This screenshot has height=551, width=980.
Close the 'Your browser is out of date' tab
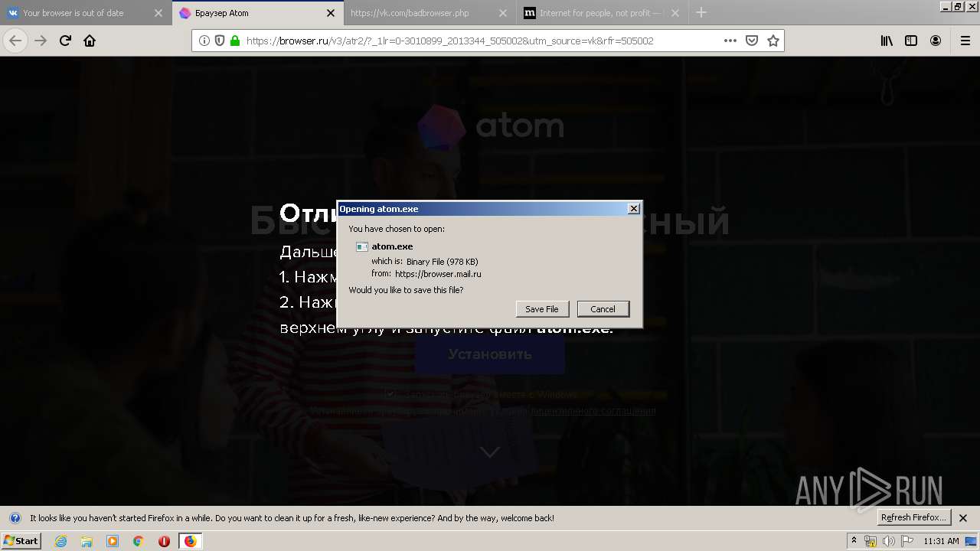(x=158, y=13)
